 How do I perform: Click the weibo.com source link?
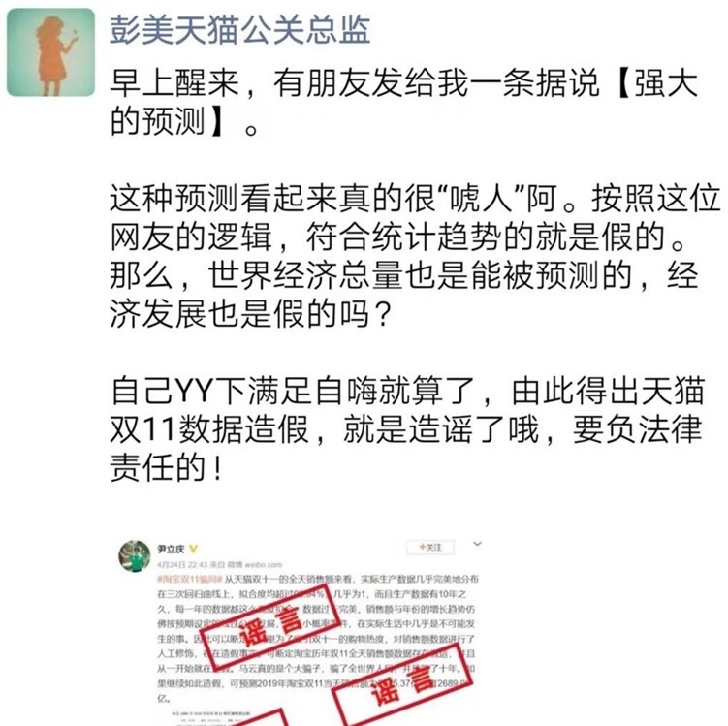tap(264, 564)
